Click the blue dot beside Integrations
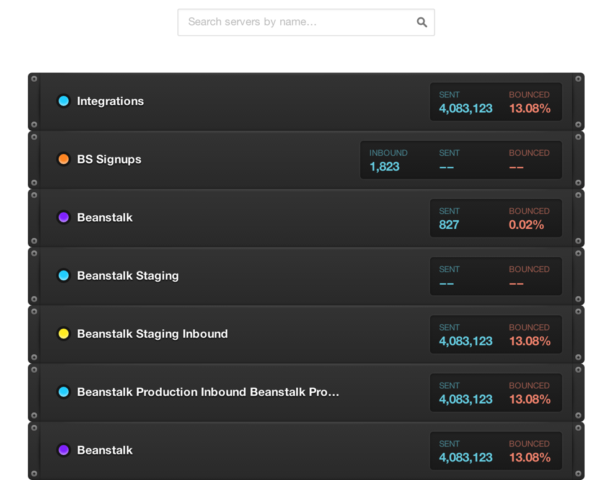Screen dimensions: 610x480 63,101
